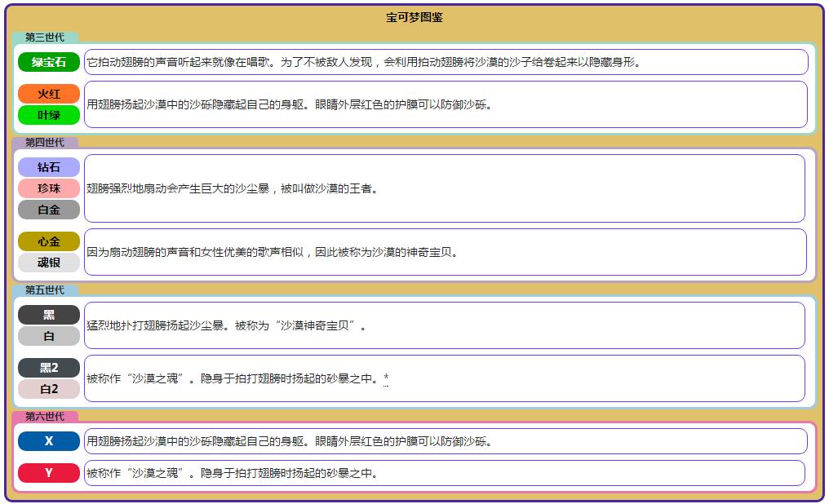
Task: Open the Y version link
Action: (x=49, y=472)
